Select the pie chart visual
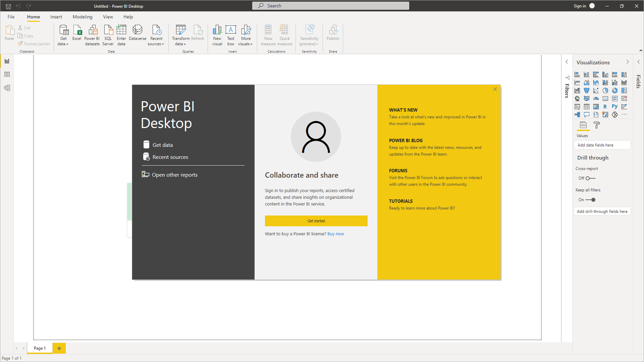Image resolution: width=644 pixels, height=362 pixels. 605,90
